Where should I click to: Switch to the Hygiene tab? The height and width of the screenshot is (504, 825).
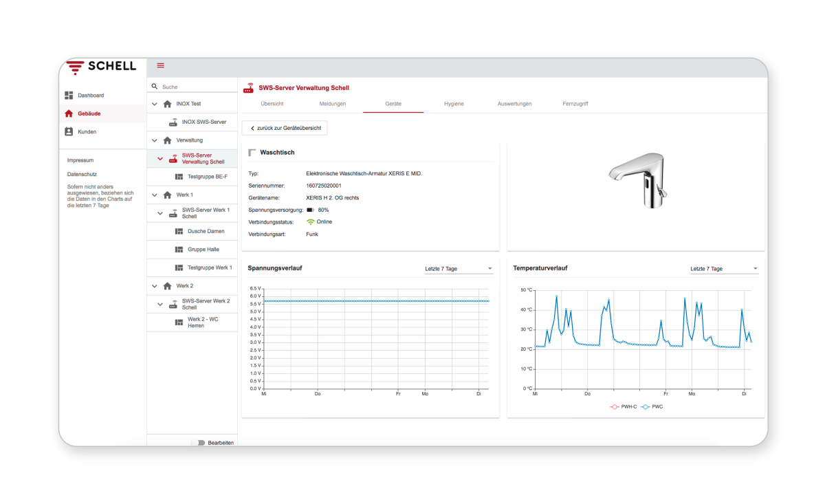tap(454, 104)
